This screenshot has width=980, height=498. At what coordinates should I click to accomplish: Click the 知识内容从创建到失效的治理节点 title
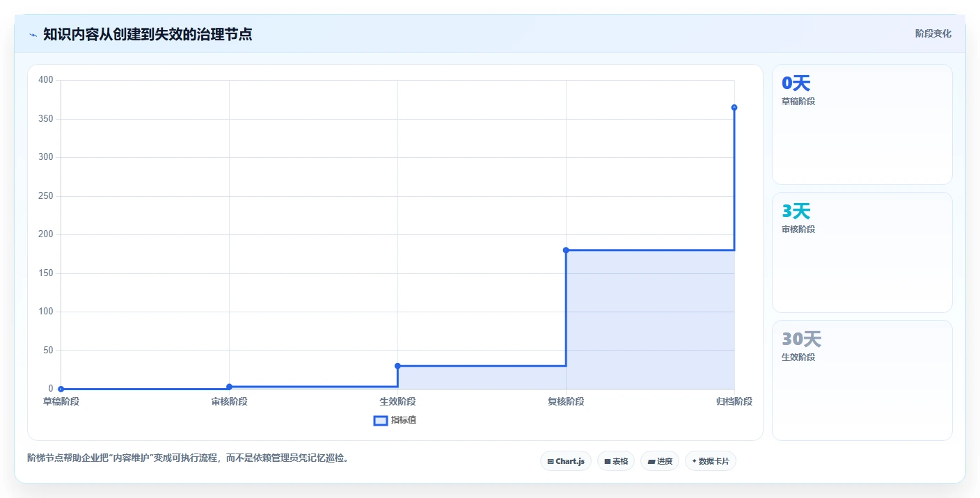point(148,34)
